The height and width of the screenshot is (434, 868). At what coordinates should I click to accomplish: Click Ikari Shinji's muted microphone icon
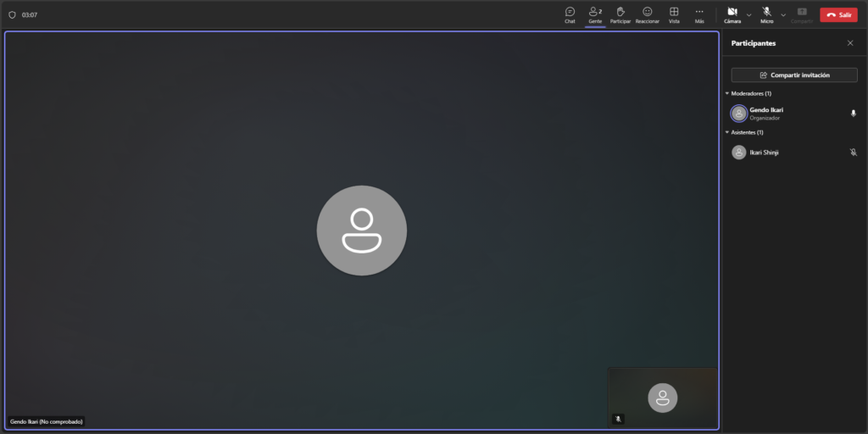click(x=853, y=153)
